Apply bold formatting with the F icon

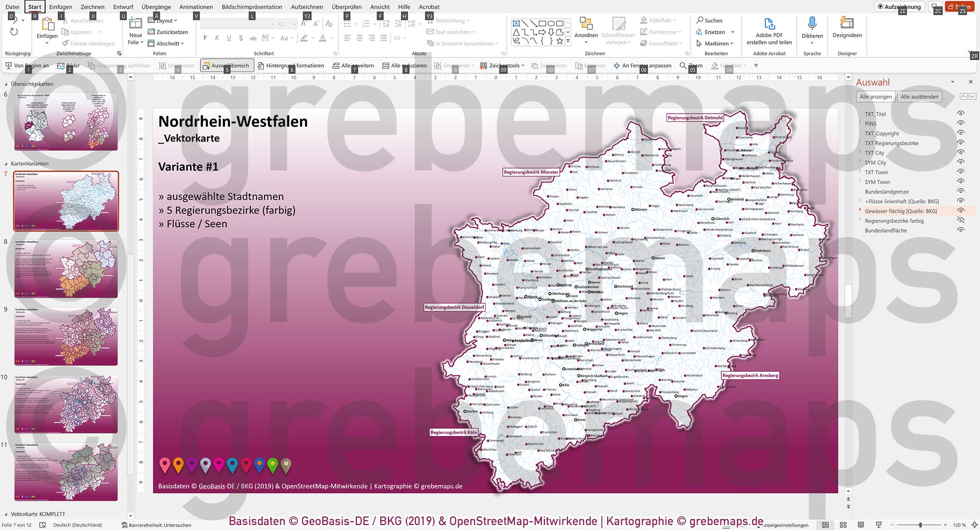205,37
